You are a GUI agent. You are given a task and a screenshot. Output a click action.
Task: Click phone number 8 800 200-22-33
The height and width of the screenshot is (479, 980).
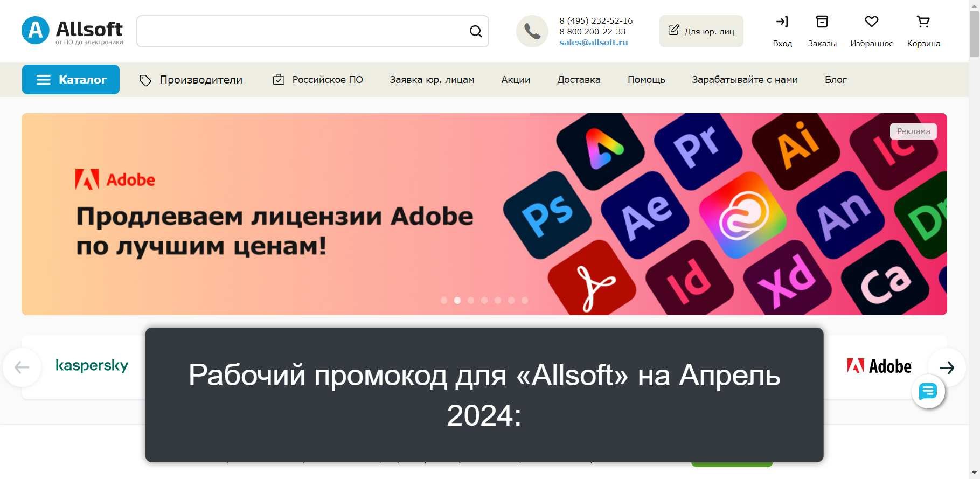point(592,31)
